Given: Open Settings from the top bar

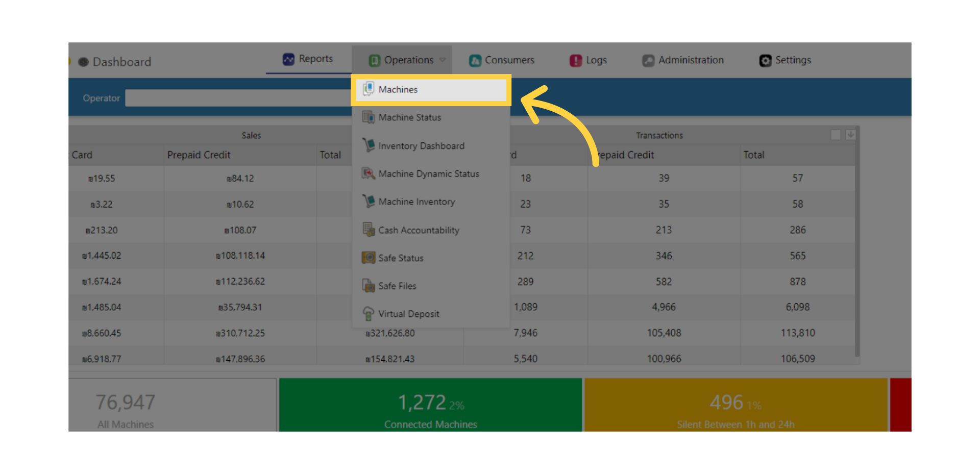Looking at the screenshot, I should [x=785, y=60].
